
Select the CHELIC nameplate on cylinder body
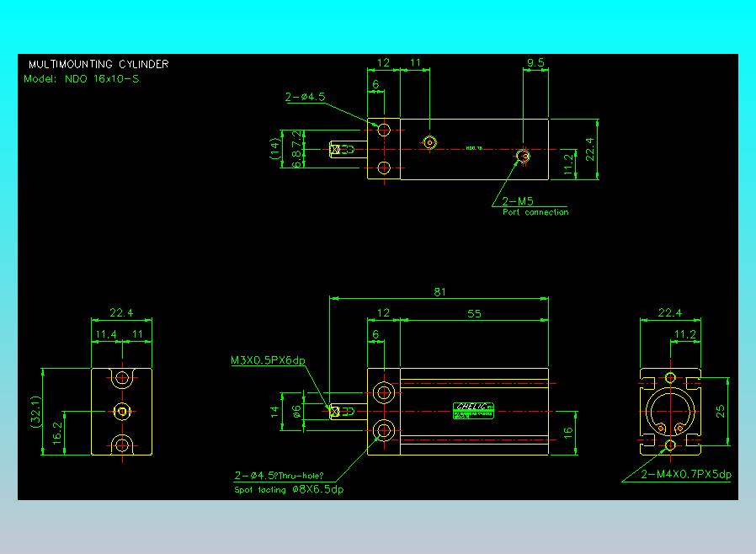click(473, 410)
